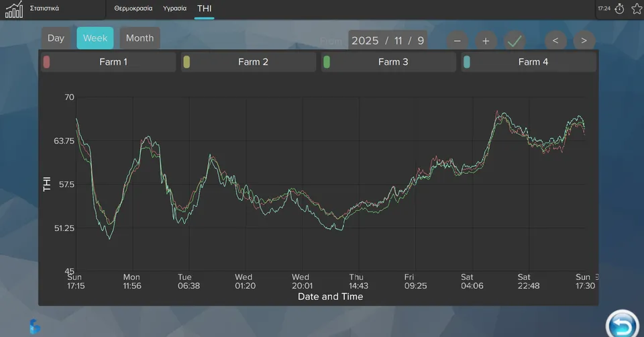Click the Mon 11:56 axis label
Screen dimensions: 644x337
pyautogui.click(x=132, y=281)
